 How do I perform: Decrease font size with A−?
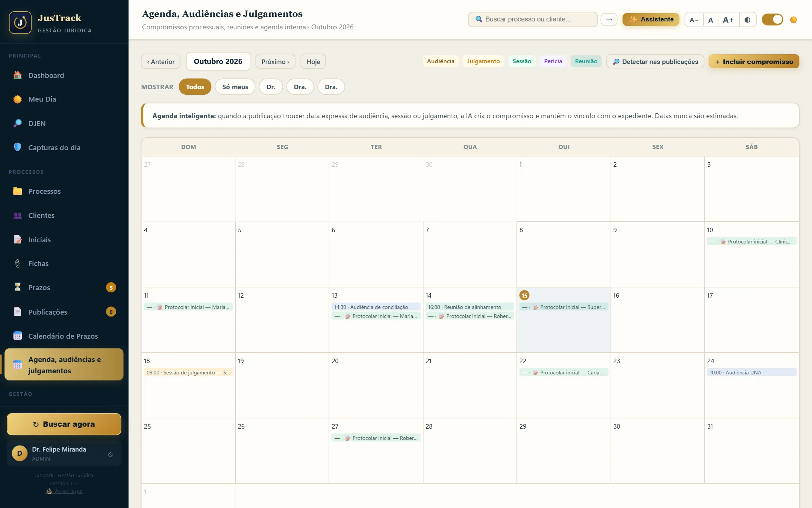(x=694, y=20)
